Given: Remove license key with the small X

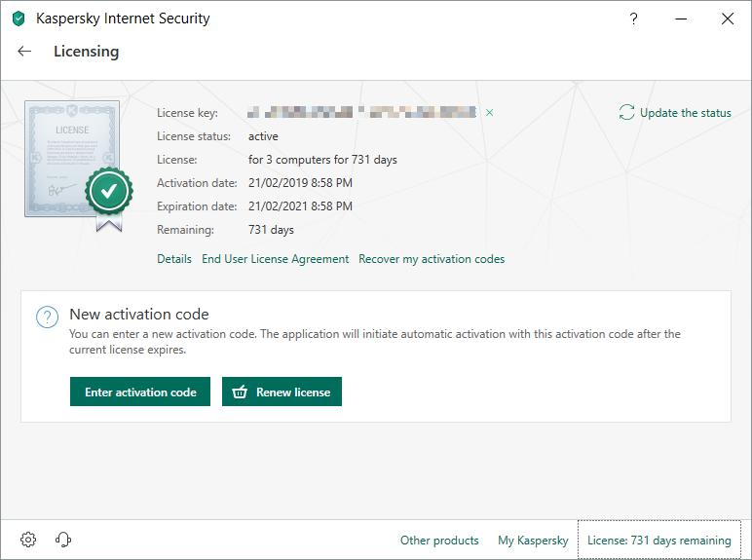Looking at the screenshot, I should [x=489, y=113].
